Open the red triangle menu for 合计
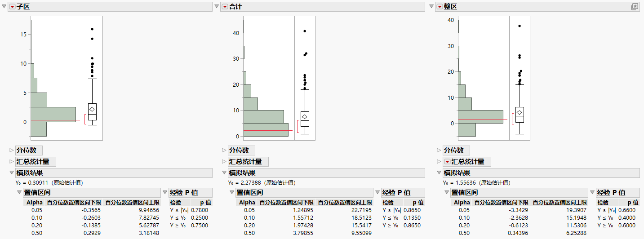The width and height of the screenshot is (644, 239). 225,7
